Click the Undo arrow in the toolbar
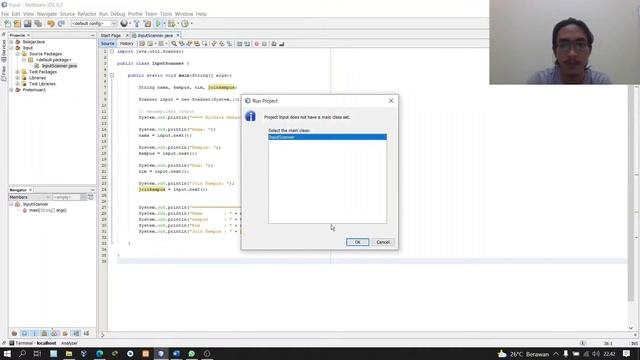Viewport: 640px width, 360px height. point(51,24)
